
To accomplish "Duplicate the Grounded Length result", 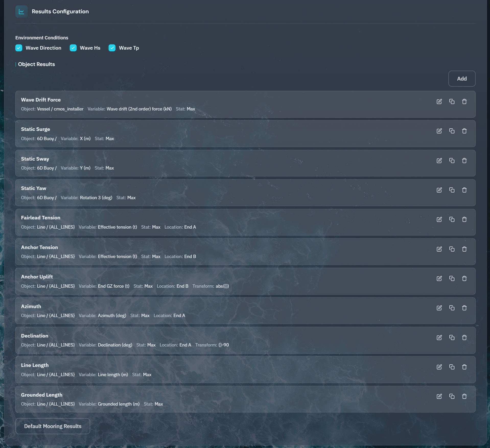I will [x=452, y=396].
